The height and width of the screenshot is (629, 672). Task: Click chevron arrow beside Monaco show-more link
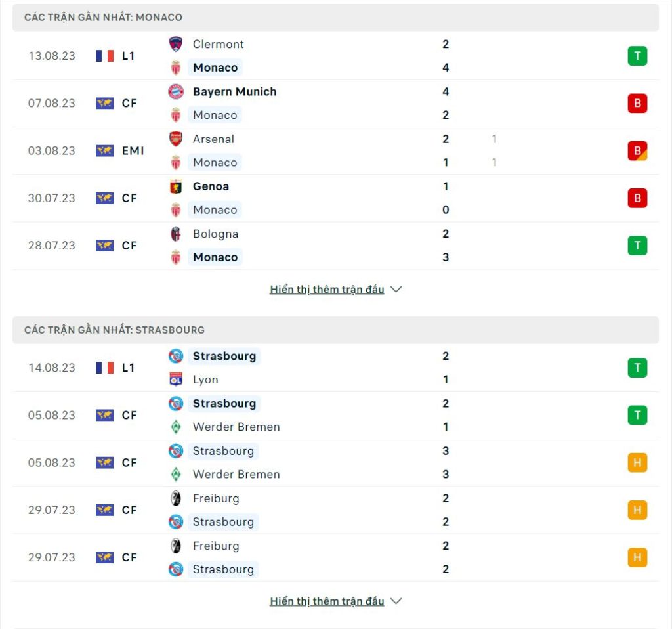click(396, 290)
